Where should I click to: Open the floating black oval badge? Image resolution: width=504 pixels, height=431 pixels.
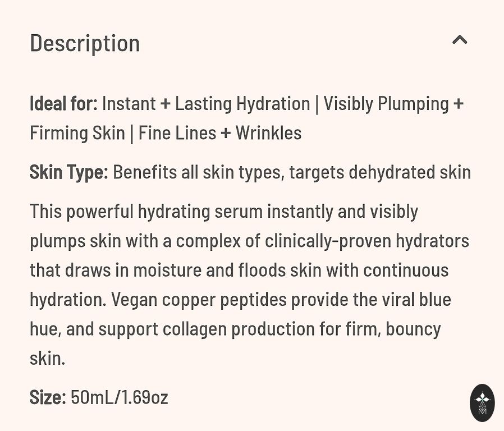482,402
